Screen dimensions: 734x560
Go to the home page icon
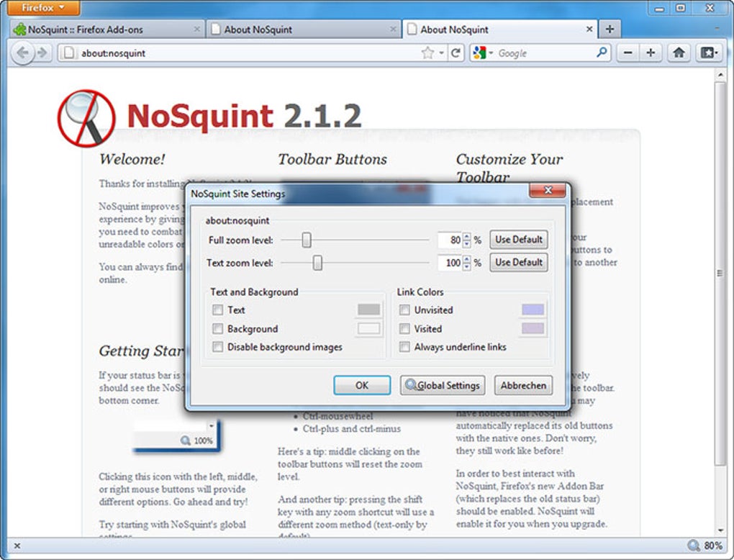tap(679, 53)
